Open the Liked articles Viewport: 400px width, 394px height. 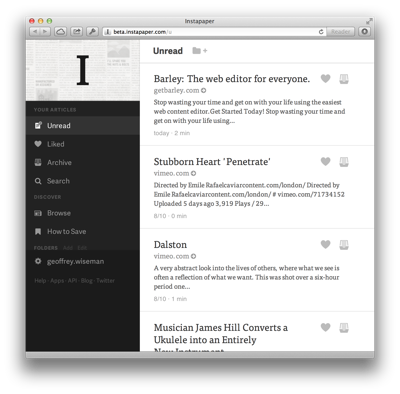83,144
